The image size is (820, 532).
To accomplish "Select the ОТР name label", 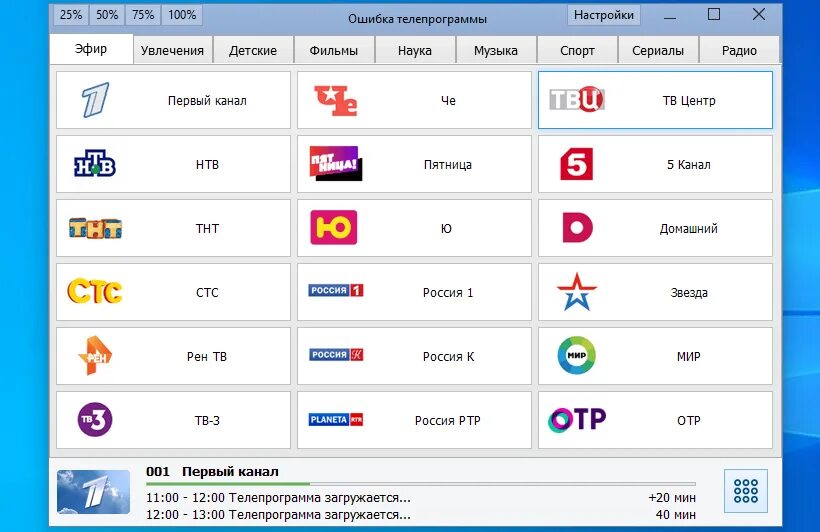I will coord(689,421).
